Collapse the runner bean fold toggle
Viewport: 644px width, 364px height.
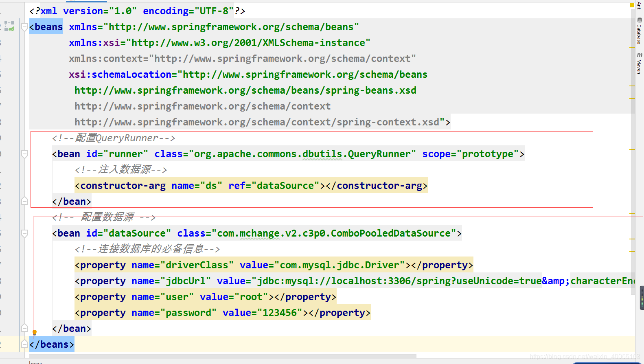24,154
